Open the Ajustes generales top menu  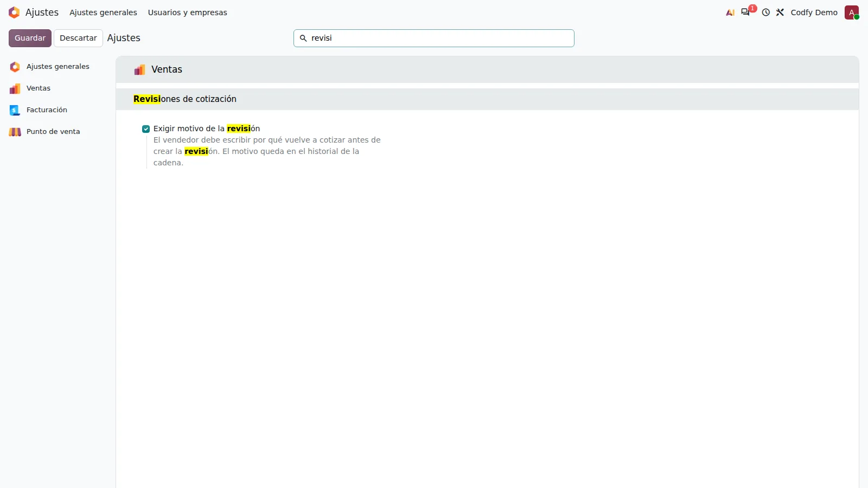(x=103, y=12)
